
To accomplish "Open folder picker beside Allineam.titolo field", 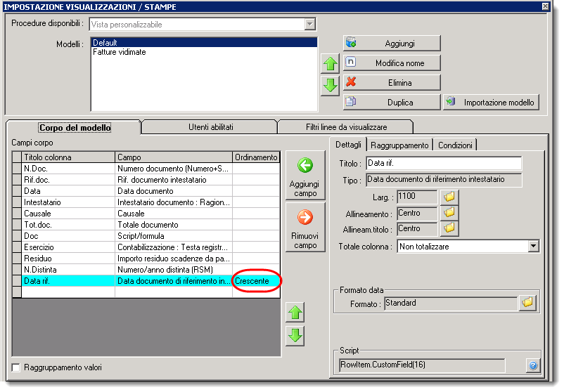I will (x=449, y=228).
